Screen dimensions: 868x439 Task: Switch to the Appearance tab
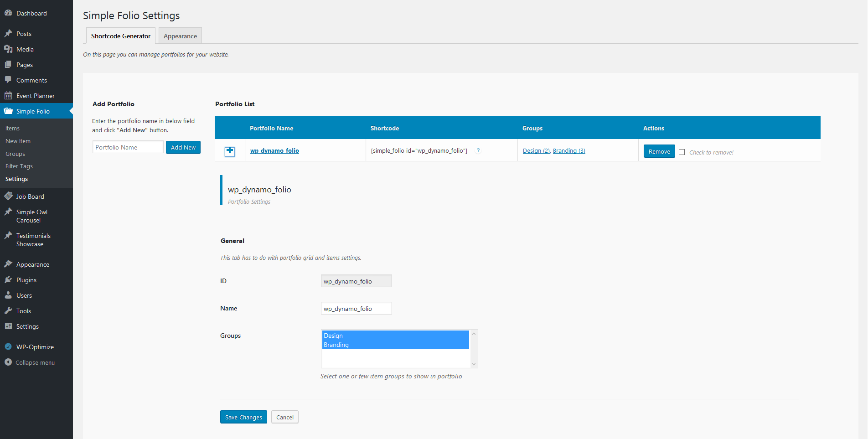180,36
